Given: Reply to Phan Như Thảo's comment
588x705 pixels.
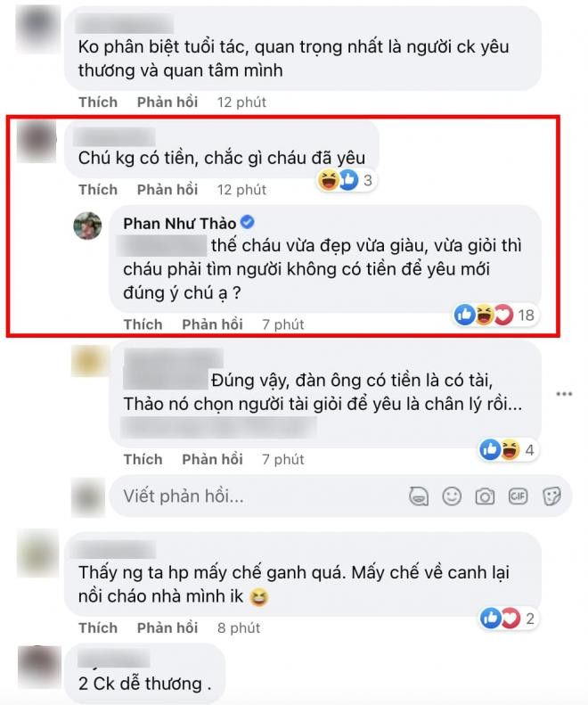Looking at the screenshot, I should click(212, 324).
